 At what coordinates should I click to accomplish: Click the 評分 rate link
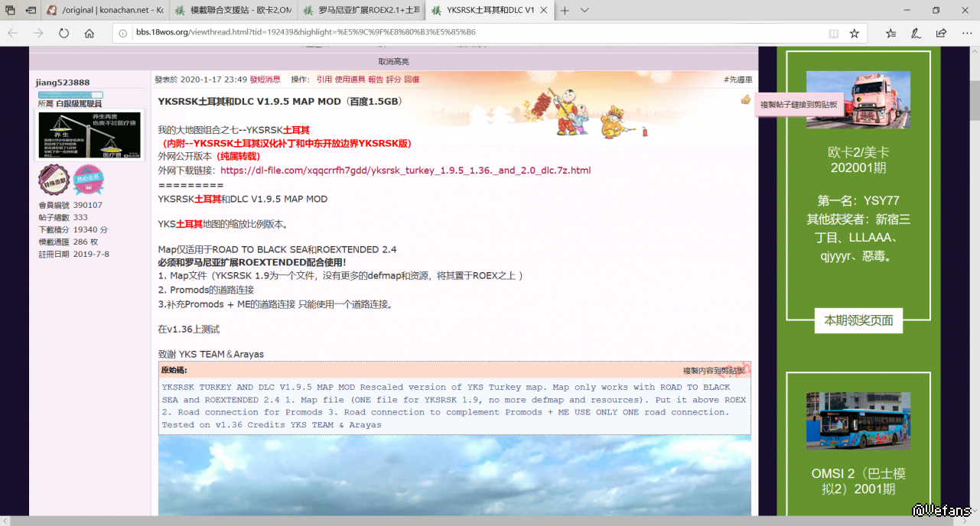pos(393,80)
